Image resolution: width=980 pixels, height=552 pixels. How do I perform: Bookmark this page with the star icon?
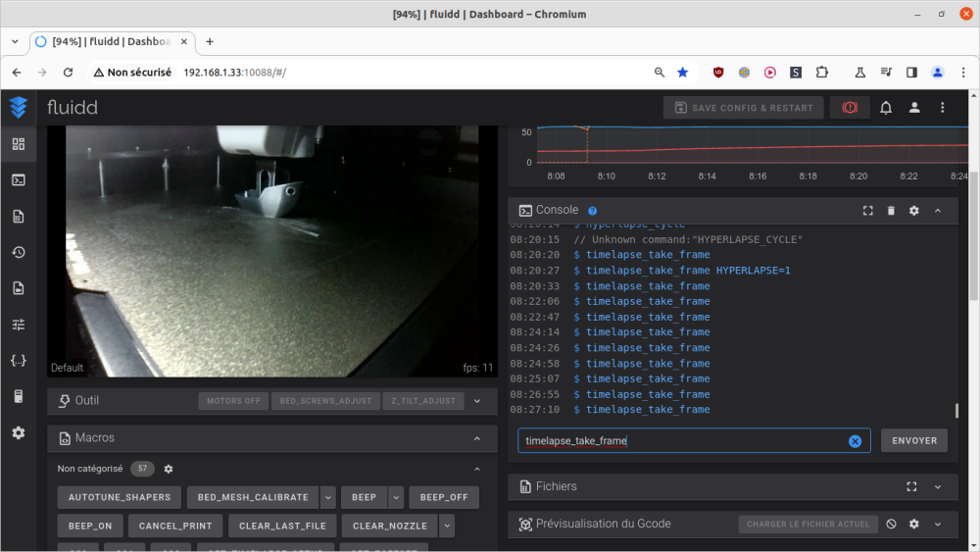[683, 73]
